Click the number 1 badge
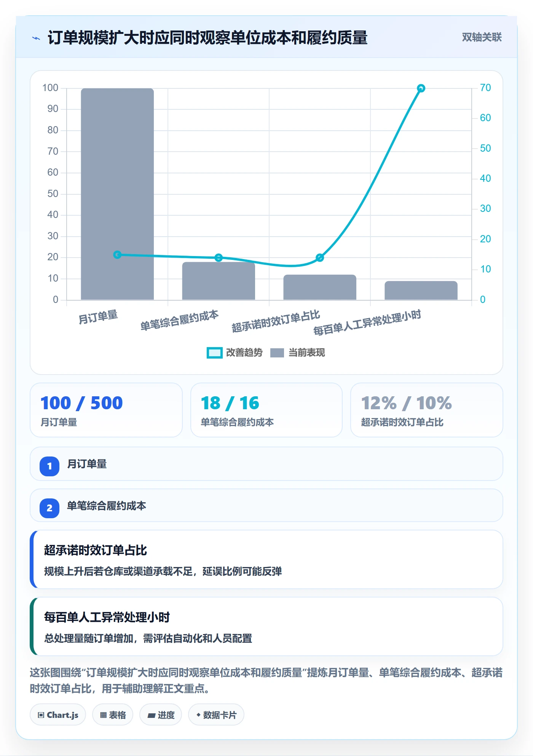Image resolution: width=533 pixels, height=756 pixels. [x=49, y=466]
